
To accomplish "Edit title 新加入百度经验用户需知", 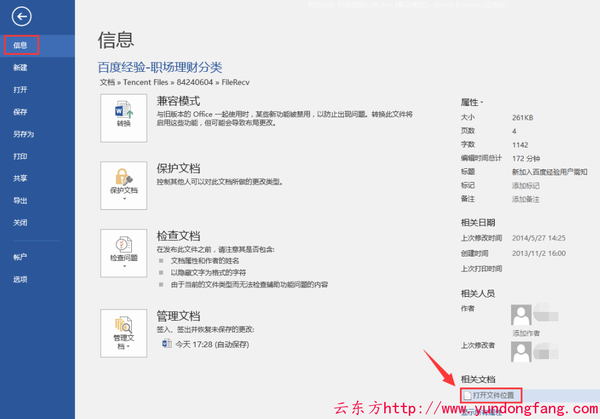I will tap(549, 172).
